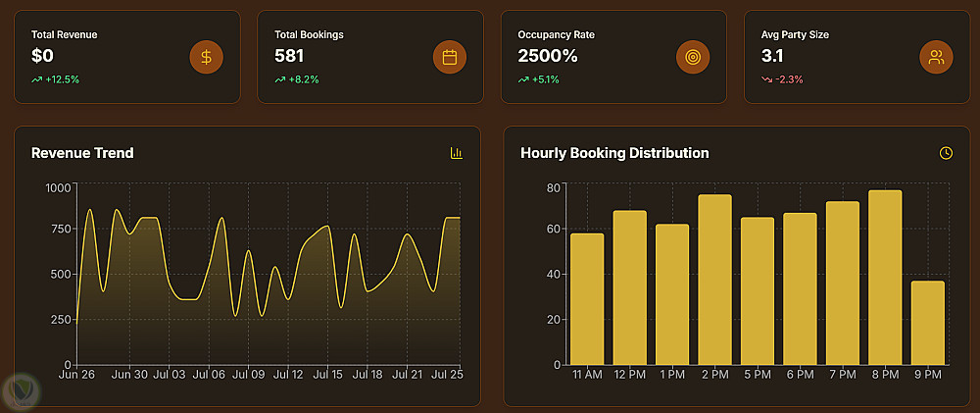Click the 11 AM axis label

tap(587, 375)
